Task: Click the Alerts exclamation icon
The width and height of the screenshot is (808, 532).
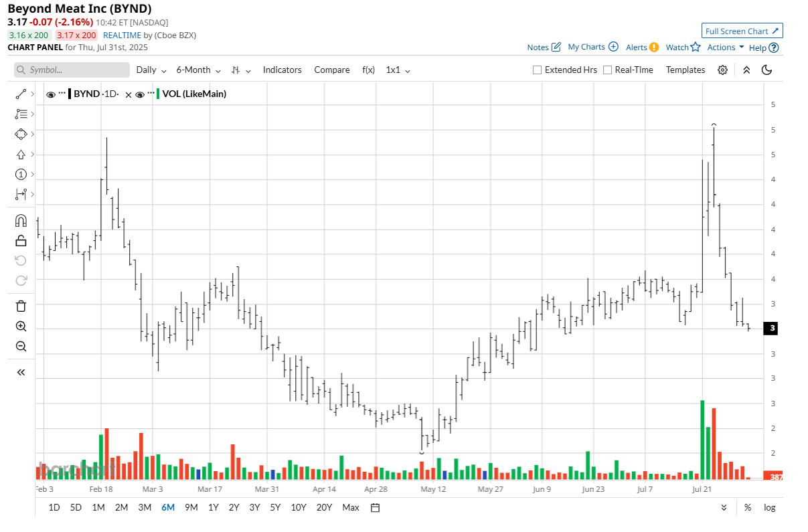Action: 654,48
